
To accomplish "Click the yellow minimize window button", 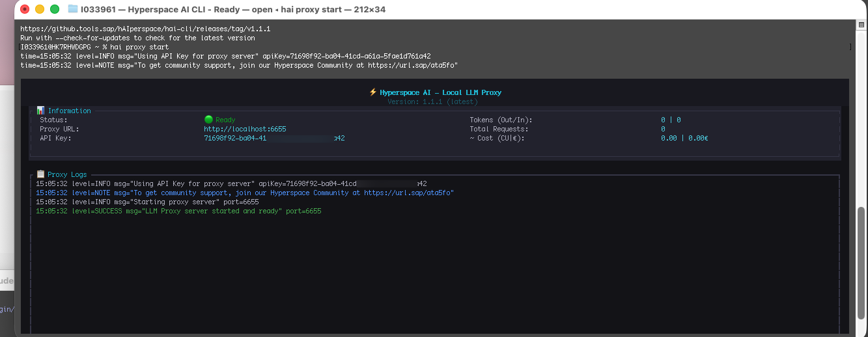I will click(40, 9).
